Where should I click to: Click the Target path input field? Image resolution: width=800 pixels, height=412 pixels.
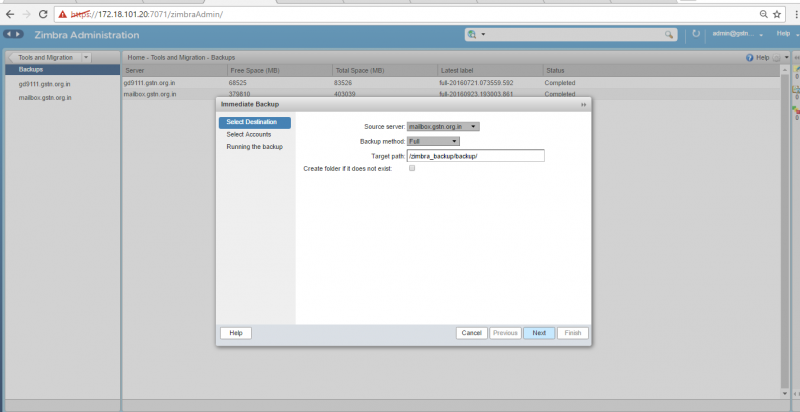click(x=476, y=156)
